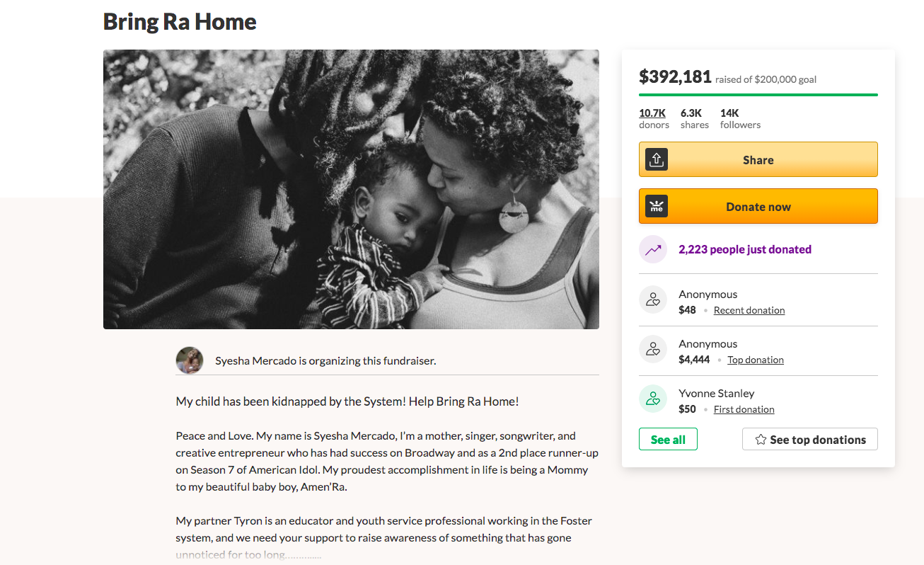Open the See top donations list
Screen dimensions: 924x565
click(816, 440)
